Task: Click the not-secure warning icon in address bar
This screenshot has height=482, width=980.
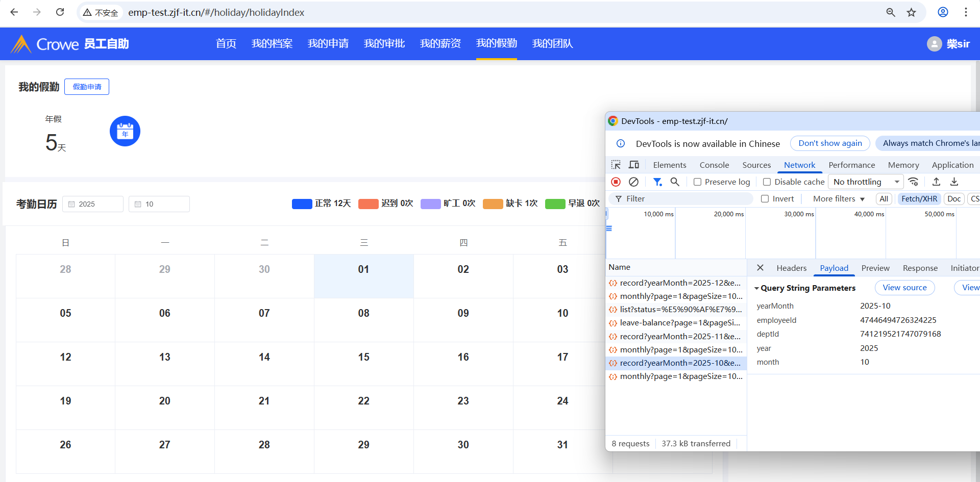Action: [x=87, y=12]
